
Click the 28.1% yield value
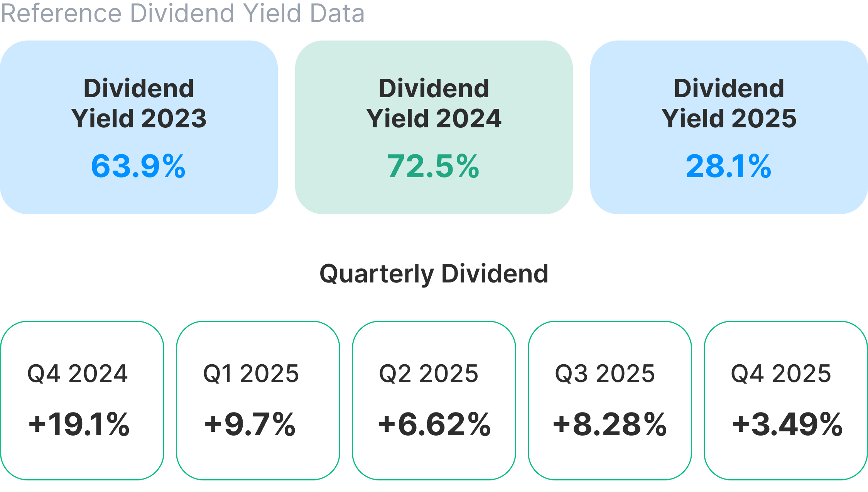[x=729, y=166]
